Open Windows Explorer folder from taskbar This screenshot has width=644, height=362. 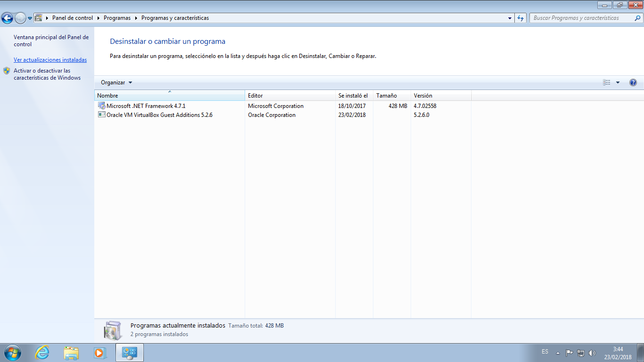point(71,353)
